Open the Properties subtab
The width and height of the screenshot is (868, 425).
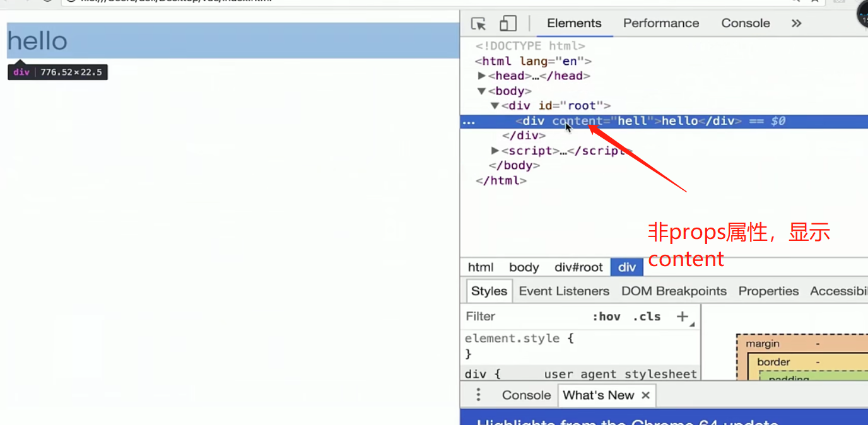(x=768, y=291)
